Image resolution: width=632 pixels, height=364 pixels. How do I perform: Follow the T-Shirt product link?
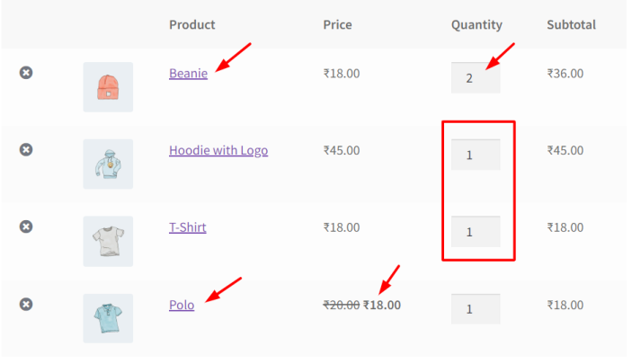187,226
